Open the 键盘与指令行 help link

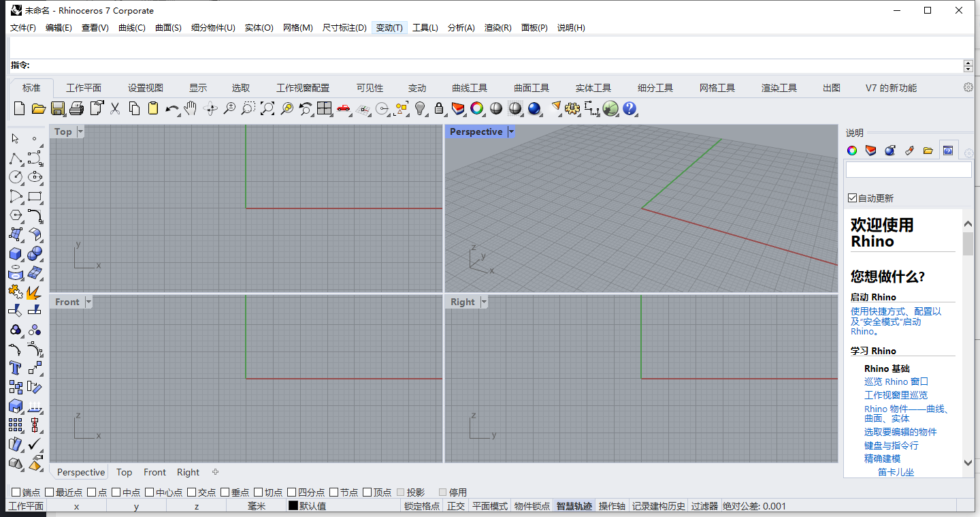(892, 445)
